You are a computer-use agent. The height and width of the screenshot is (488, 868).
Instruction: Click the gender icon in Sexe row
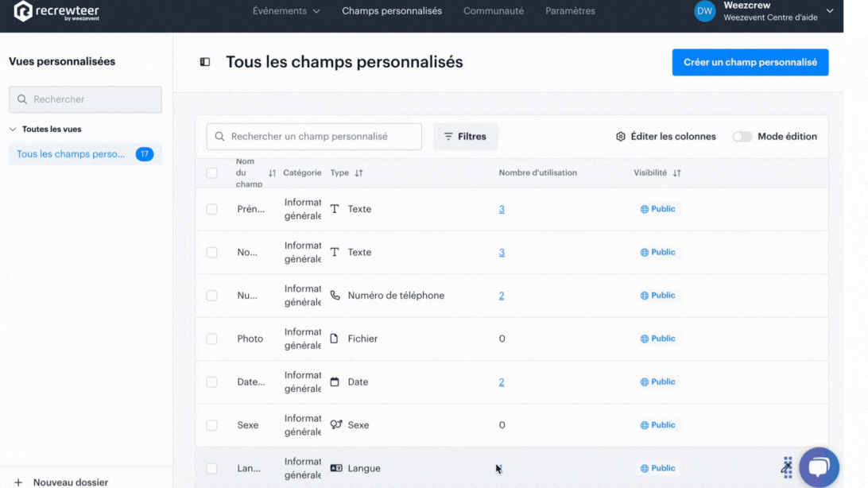pos(336,425)
